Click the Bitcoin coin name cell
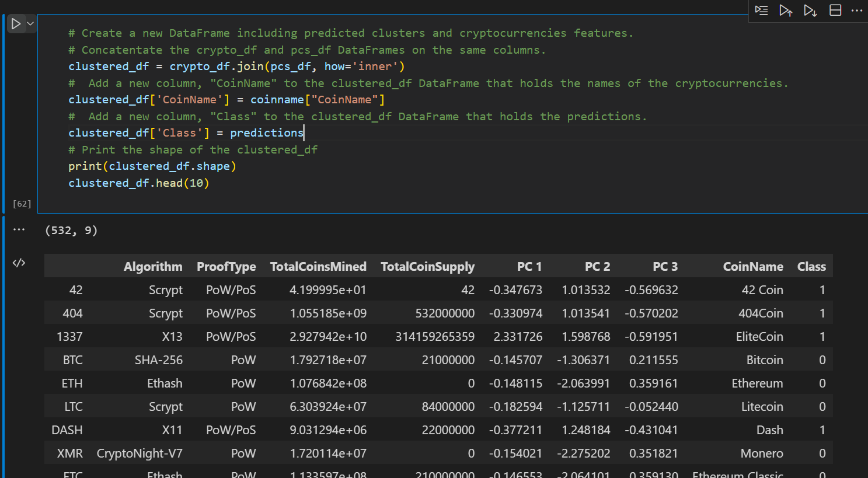Viewport: 868px width, 478px height. [765, 360]
